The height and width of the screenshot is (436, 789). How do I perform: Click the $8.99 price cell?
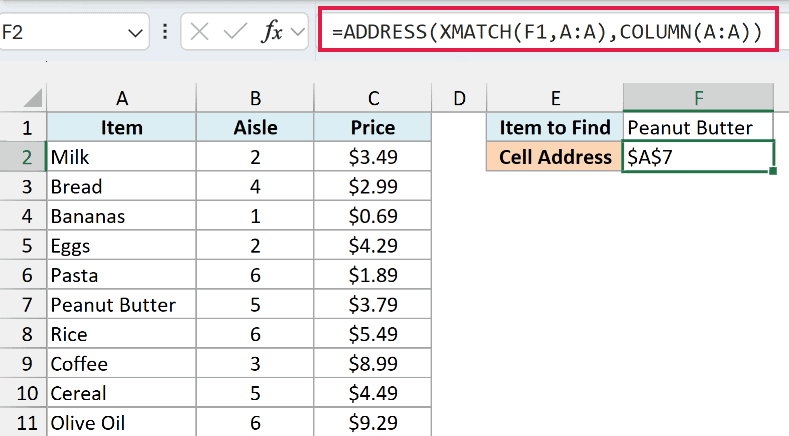click(373, 364)
